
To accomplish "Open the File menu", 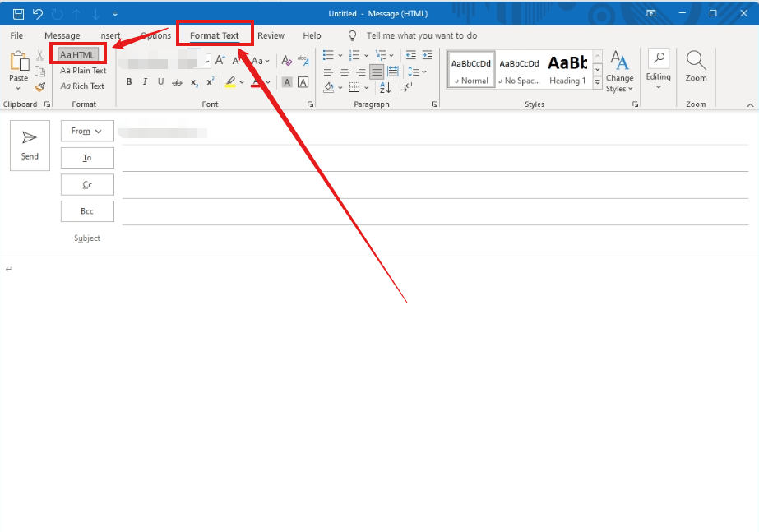I will click(16, 35).
